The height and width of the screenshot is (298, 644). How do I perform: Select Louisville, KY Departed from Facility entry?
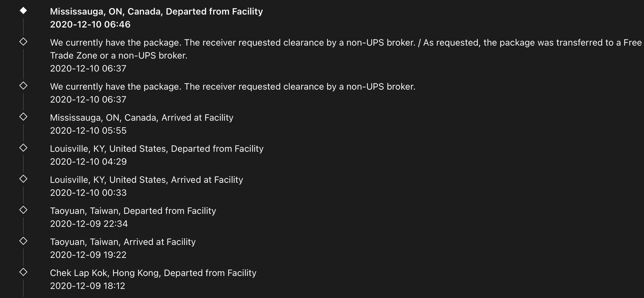[x=157, y=149]
